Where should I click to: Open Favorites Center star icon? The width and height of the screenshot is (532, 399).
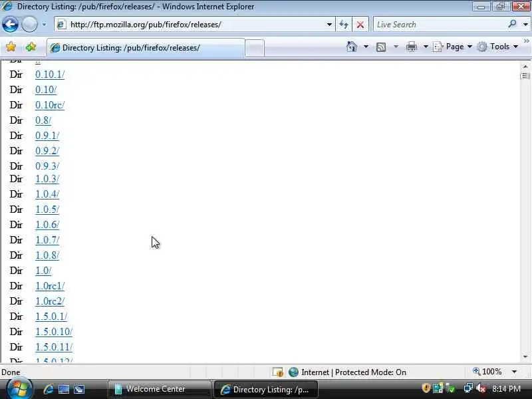[11, 47]
